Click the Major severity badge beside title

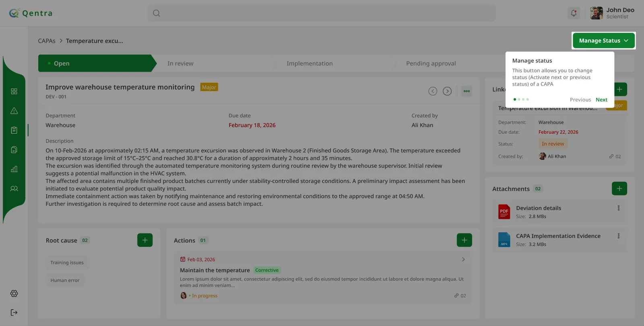[209, 87]
